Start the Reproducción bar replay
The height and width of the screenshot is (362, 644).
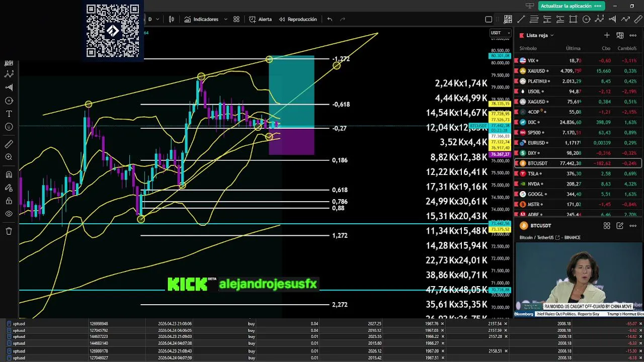298,19
